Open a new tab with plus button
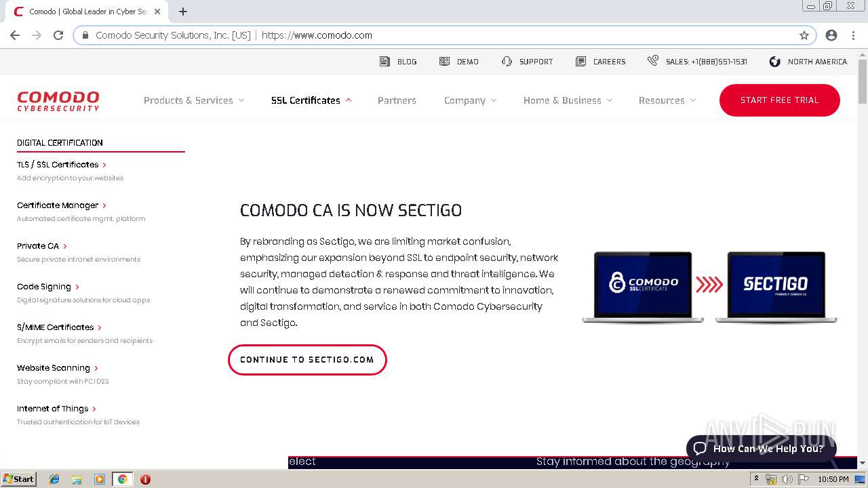The height and width of the screenshot is (488, 868). 183,12
